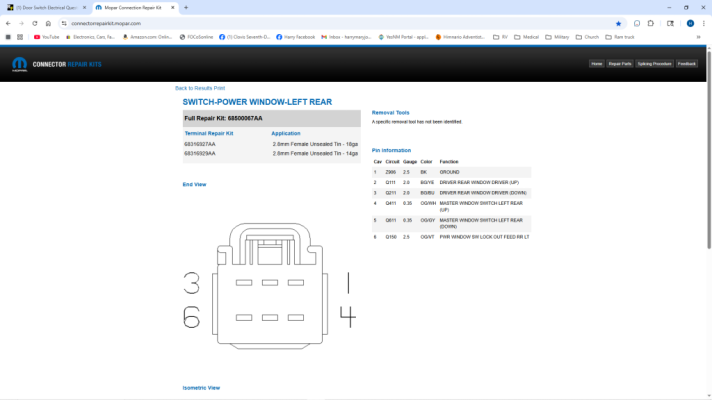Image resolution: width=712 pixels, height=400 pixels.
Task: Click the GROUND function in cavity 1 row
Action: (x=450, y=172)
